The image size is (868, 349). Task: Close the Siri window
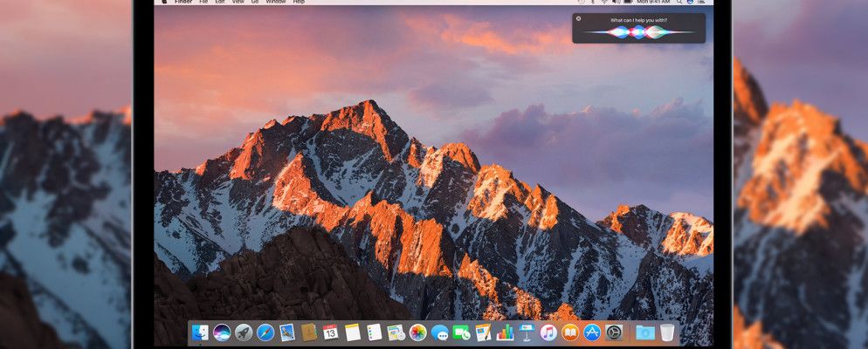click(x=578, y=19)
